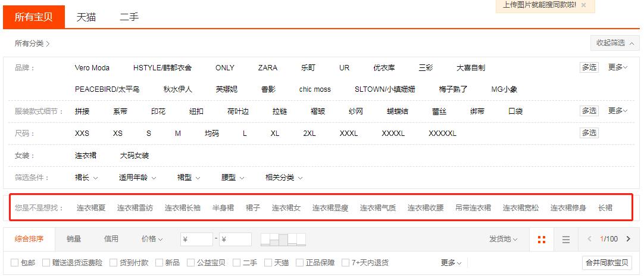Expand 更多 in the 服装款式细节 row
Viewport: 644px width, 276px height.
click(618, 111)
